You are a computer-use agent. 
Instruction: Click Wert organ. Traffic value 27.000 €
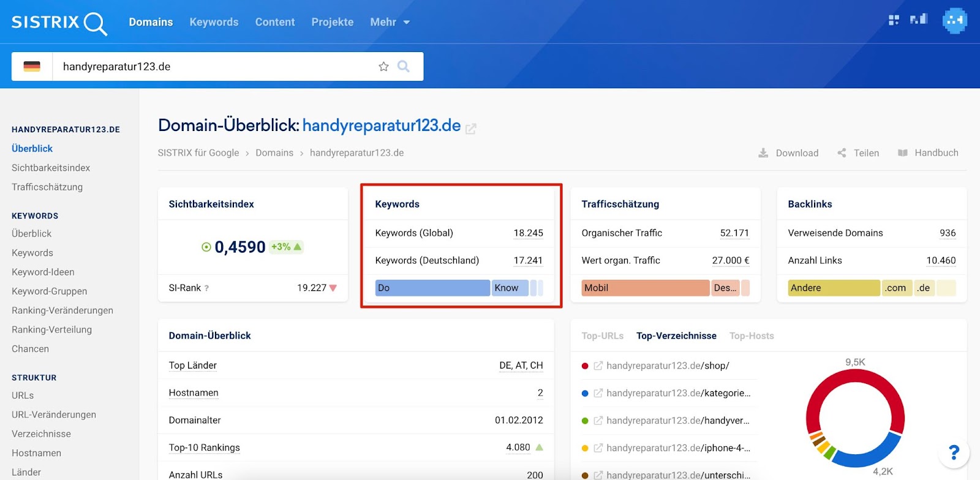[731, 261]
